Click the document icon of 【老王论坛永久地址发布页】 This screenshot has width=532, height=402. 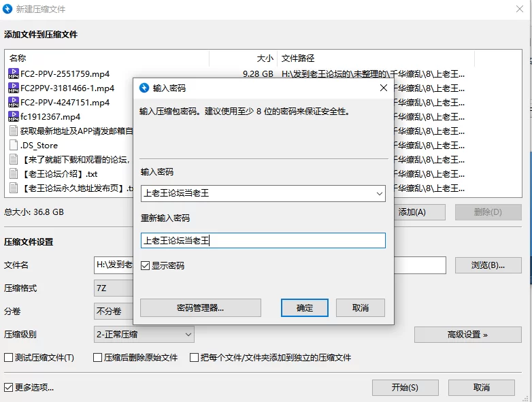tap(13, 188)
